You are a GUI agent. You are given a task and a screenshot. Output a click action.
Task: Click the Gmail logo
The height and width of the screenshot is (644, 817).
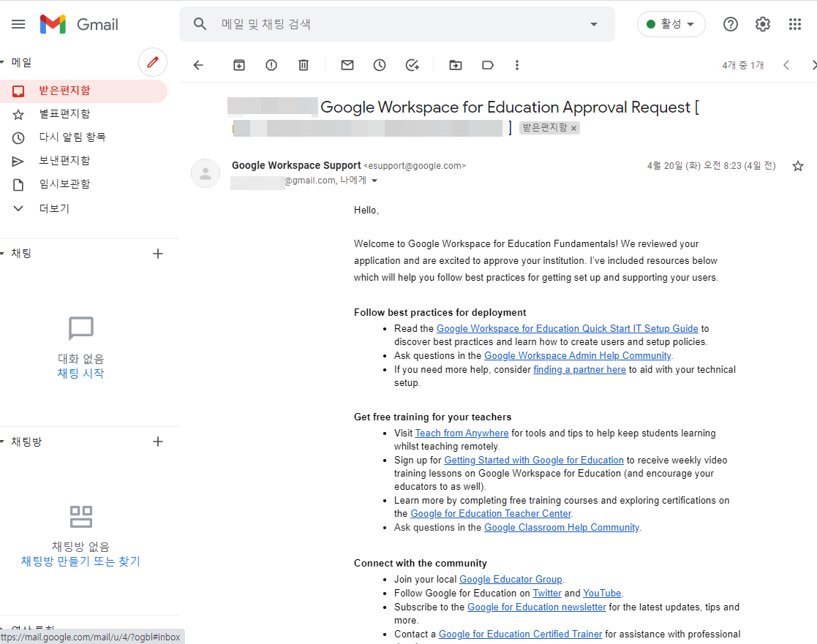tap(79, 24)
